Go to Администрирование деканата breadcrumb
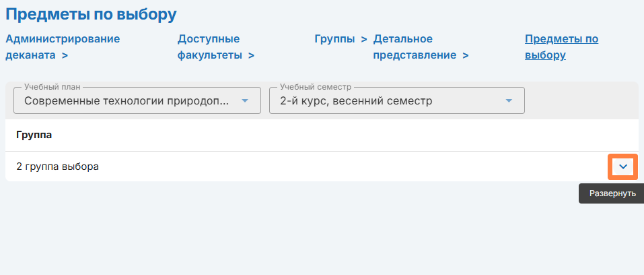The width and height of the screenshot is (644, 275). pos(63,38)
